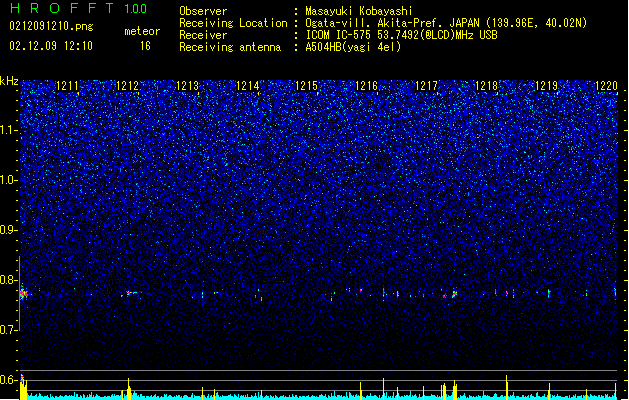
Task: Select the version number 1.0.0
Action: point(135,9)
